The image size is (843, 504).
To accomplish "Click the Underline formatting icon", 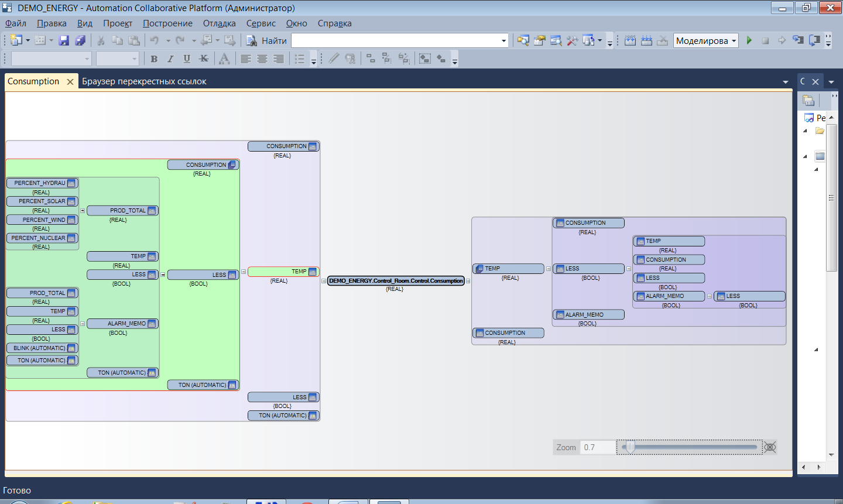I will click(x=187, y=59).
